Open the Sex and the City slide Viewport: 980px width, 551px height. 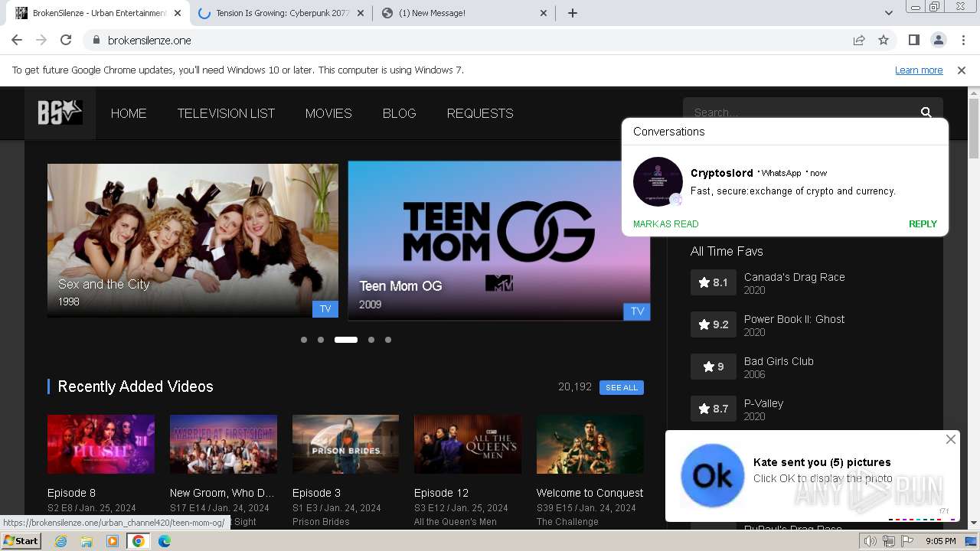(193, 240)
